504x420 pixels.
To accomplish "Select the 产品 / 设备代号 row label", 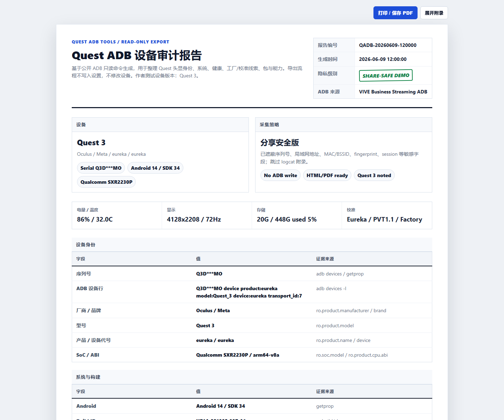I will (x=93, y=340).
